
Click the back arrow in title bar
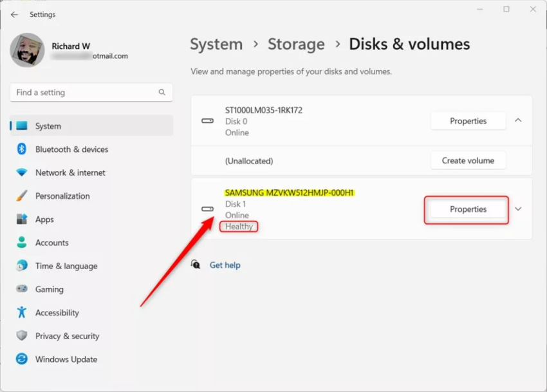(14, 14)
